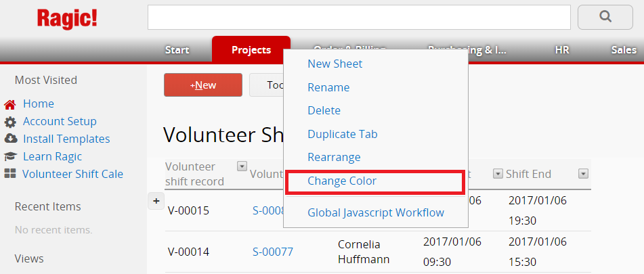
Task: Click the V-00014 cell
Action: [188, 252]
